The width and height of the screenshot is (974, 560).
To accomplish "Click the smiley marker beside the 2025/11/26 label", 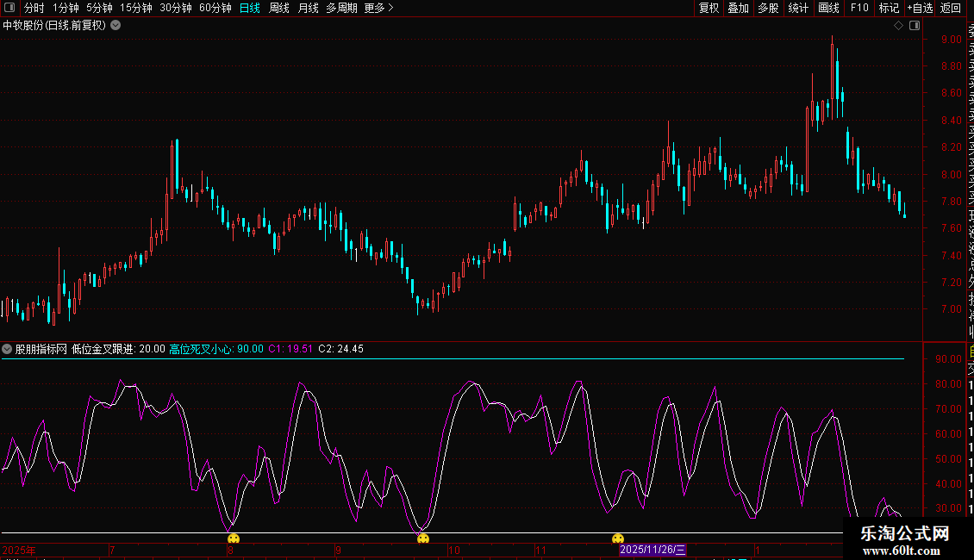I will pyautogui.click(x=618, y=539).
